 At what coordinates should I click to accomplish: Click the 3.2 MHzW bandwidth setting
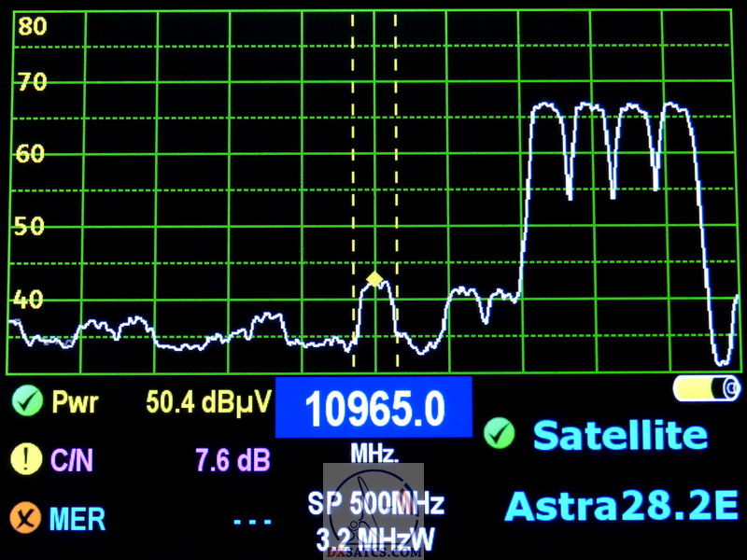(x=375, y=539)
